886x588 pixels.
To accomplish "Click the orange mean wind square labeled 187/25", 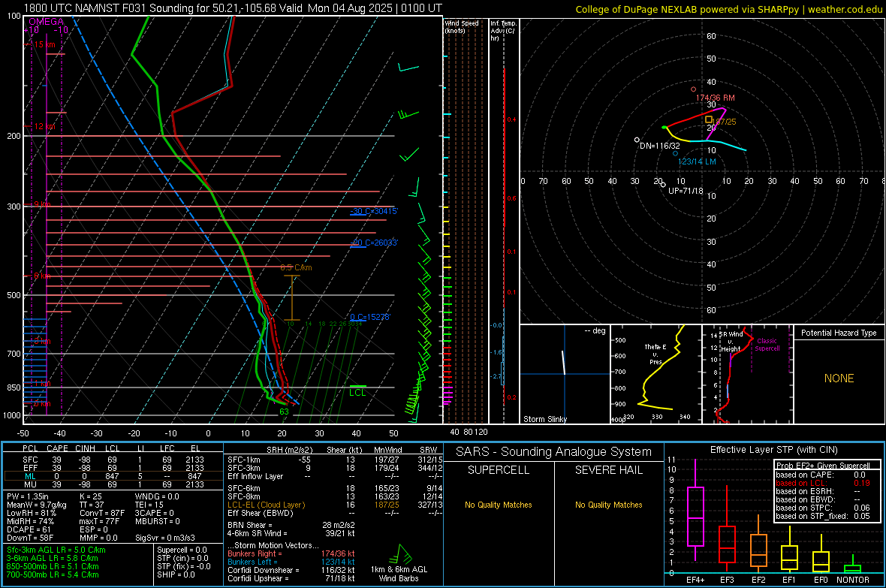I will point(709,120).
